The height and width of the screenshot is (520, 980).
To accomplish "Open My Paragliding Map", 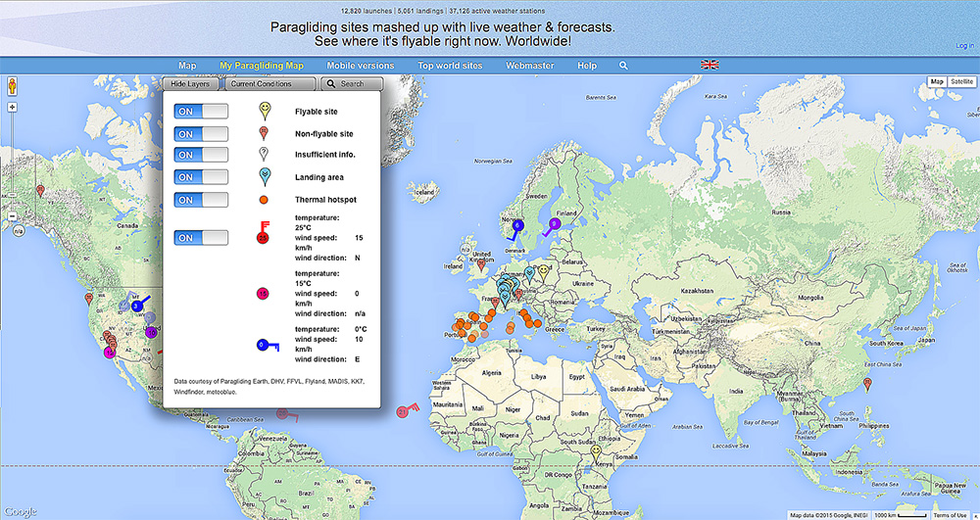I will pyautogui.click(x=262, y=65).
